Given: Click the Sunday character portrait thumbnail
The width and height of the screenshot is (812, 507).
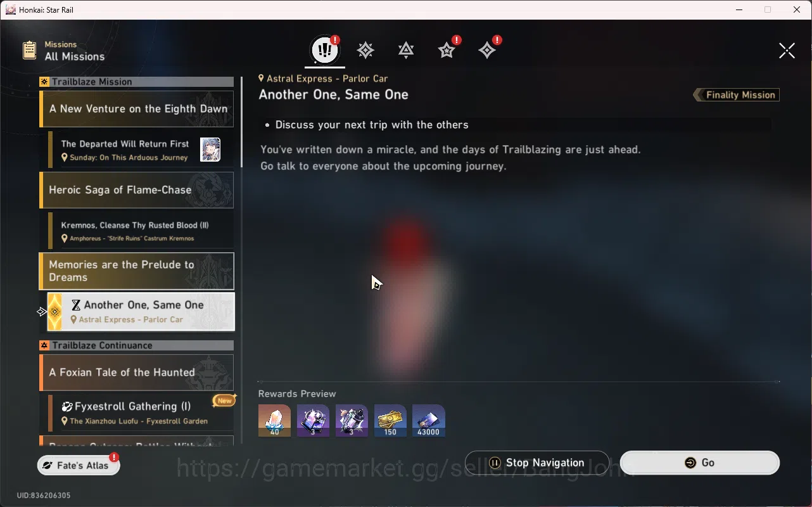Looking at the screenshot, I should pyautogui.click(x=210, y=150).
